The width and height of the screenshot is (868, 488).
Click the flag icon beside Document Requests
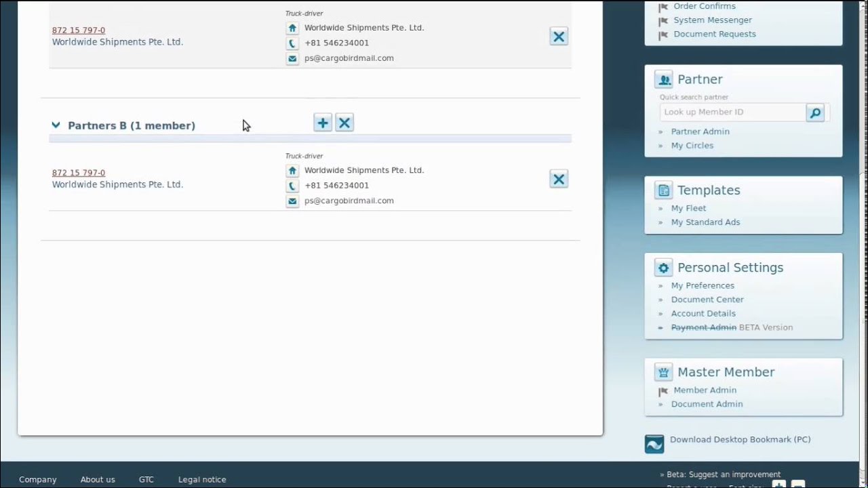coord(663,35)
